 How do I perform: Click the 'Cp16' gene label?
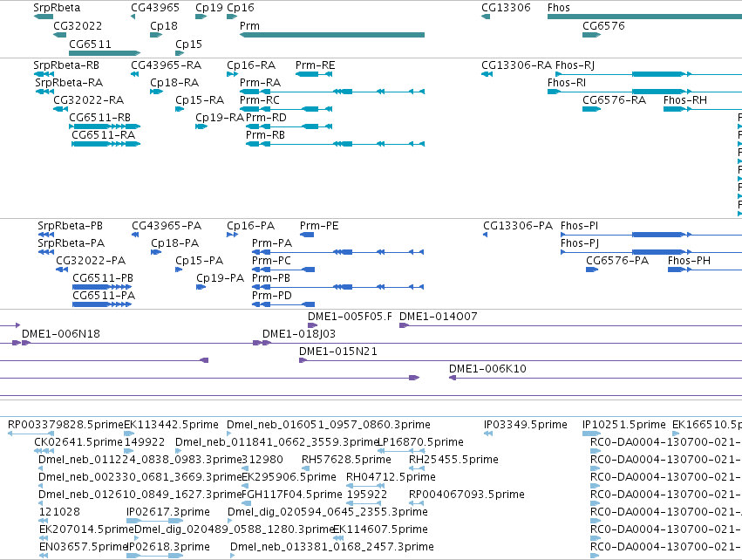[x=241, y=8]
